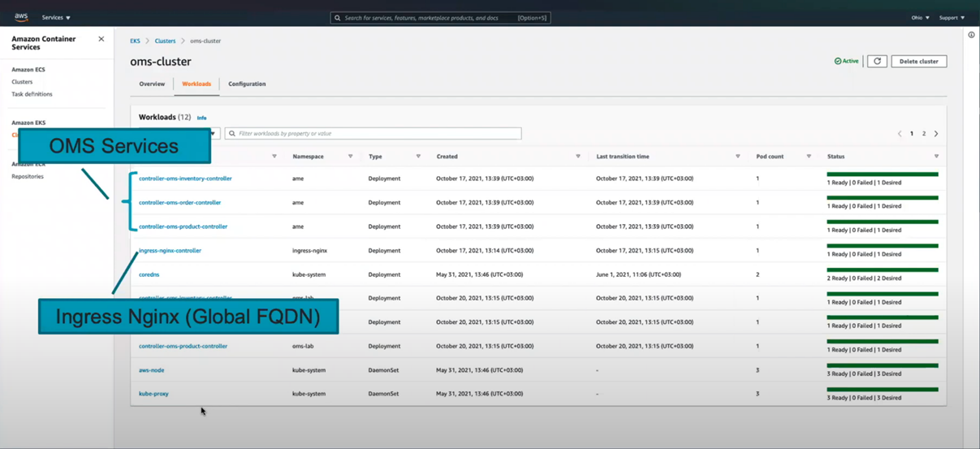
Task: Click the coredns status progress bar
Action: click(x=883, y=270)
